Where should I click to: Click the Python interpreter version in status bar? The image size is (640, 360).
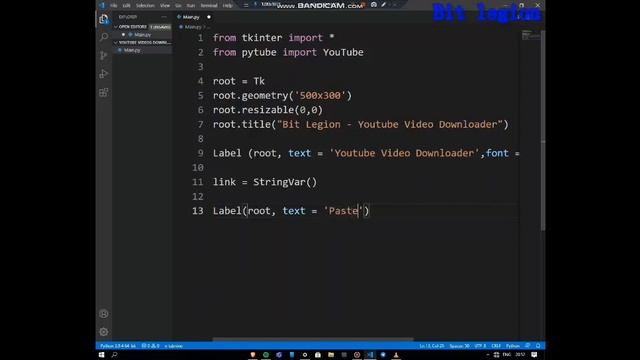(x=118, y=346)
